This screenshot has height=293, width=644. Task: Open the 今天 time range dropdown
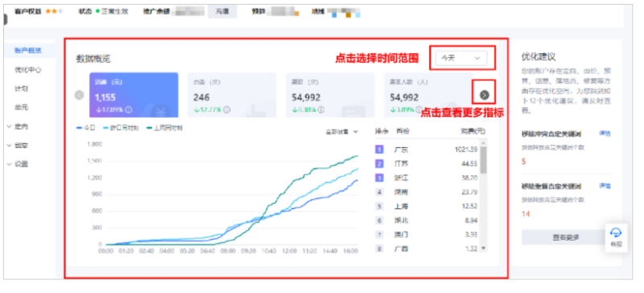click(460, 58)
